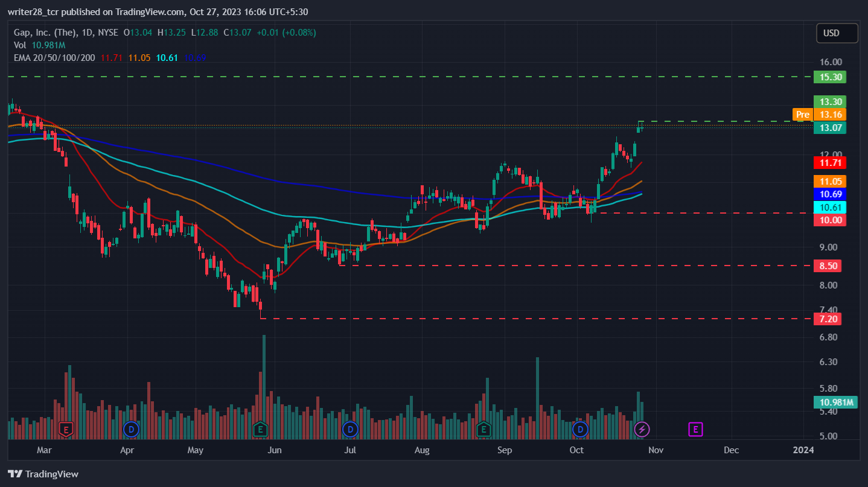Click the Apr label on time axis
This screenshot has height=487, width=868.
point(126,450)
